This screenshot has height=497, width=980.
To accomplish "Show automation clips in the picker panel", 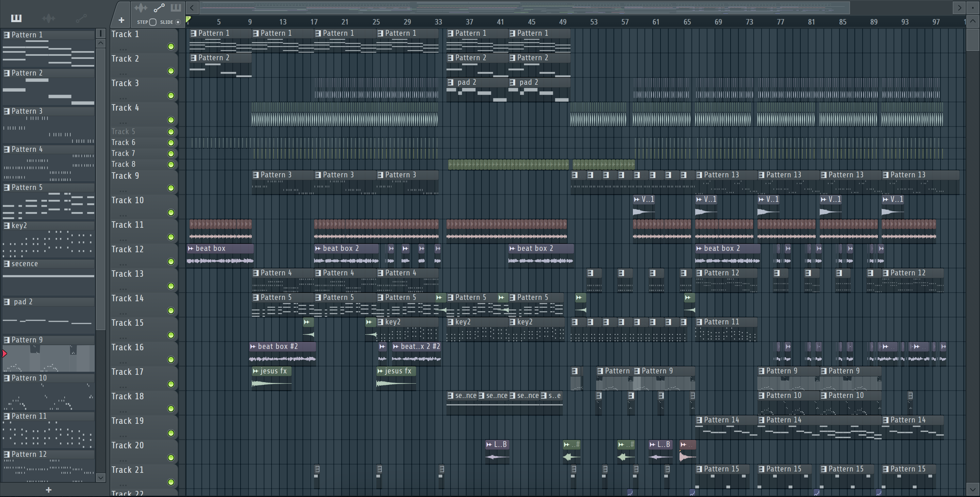I will tap(81, 18).
